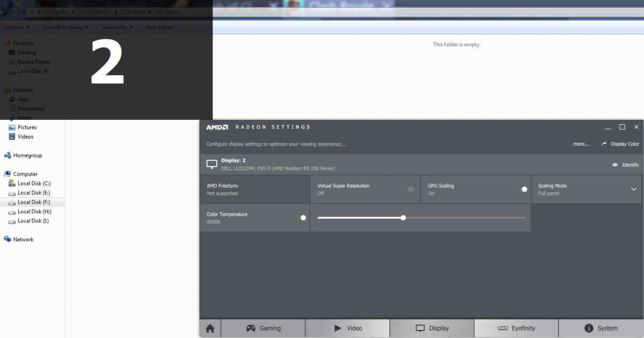Open Local Disk (H:)

34,211
